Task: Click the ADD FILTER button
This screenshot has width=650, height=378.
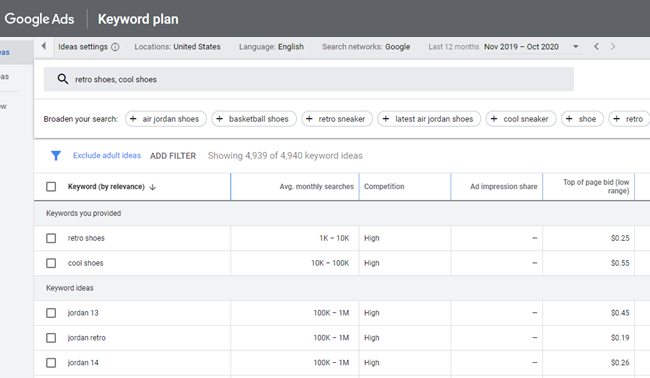Action: (173, 156)
